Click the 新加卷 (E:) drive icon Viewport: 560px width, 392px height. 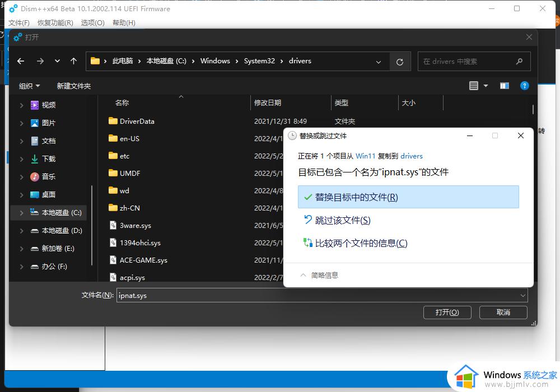[35, 249]
